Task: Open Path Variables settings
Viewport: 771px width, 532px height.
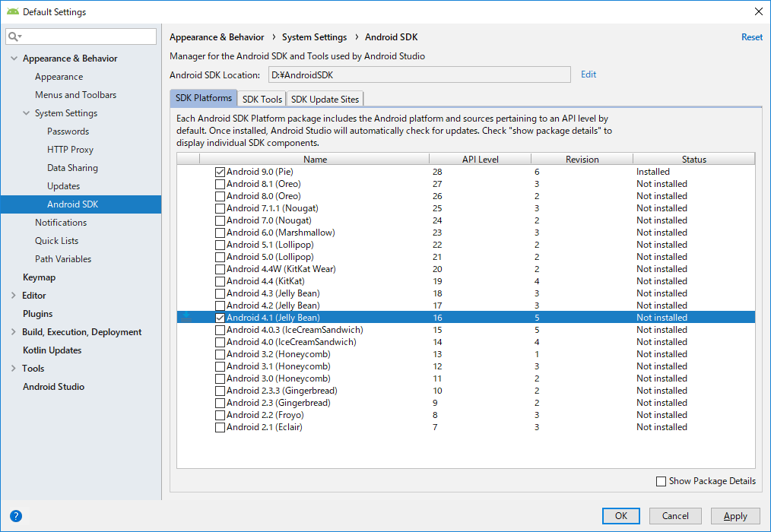Action: (63, 258)
